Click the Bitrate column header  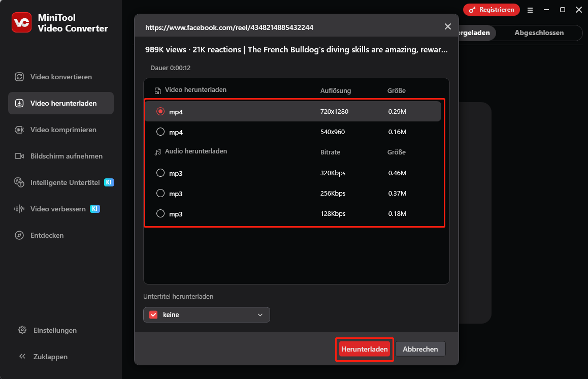[x=331, y=152]
